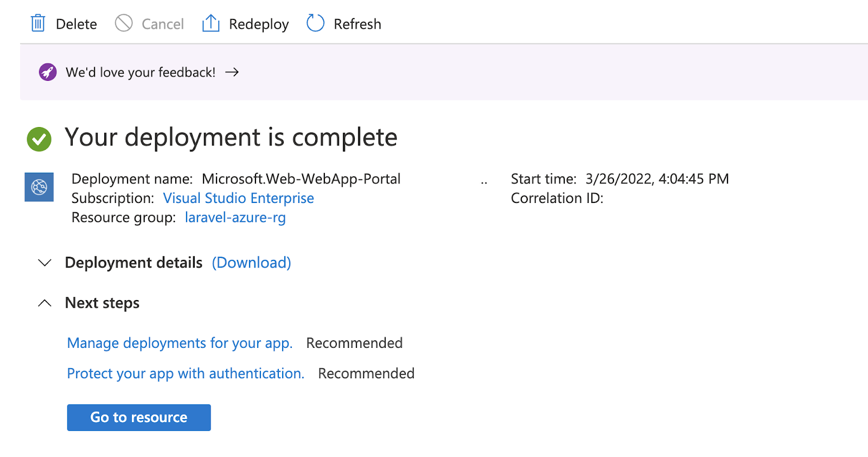Click the Delete label in toolbar

pos(76,24)
